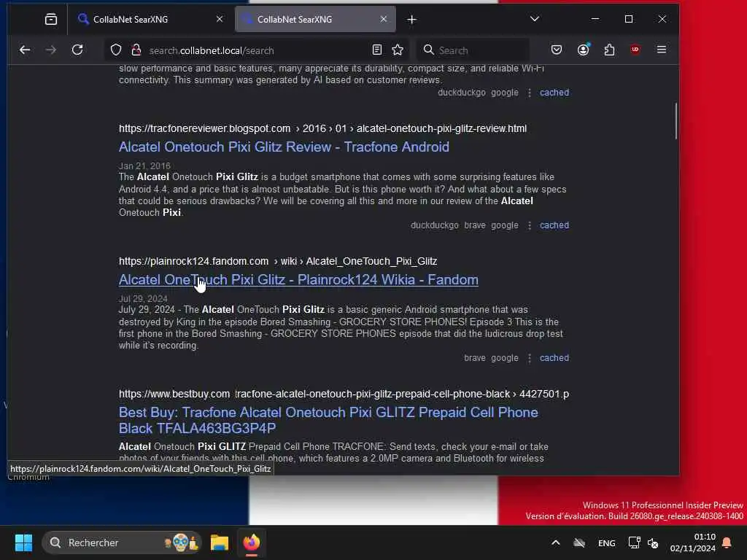Open cached link for Fandom wiki result

[554, 357]
